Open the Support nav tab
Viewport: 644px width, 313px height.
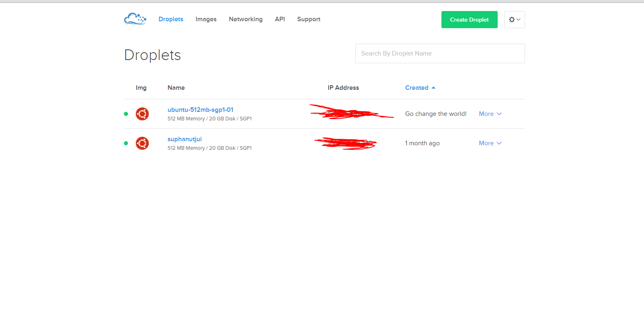(309, 19)
